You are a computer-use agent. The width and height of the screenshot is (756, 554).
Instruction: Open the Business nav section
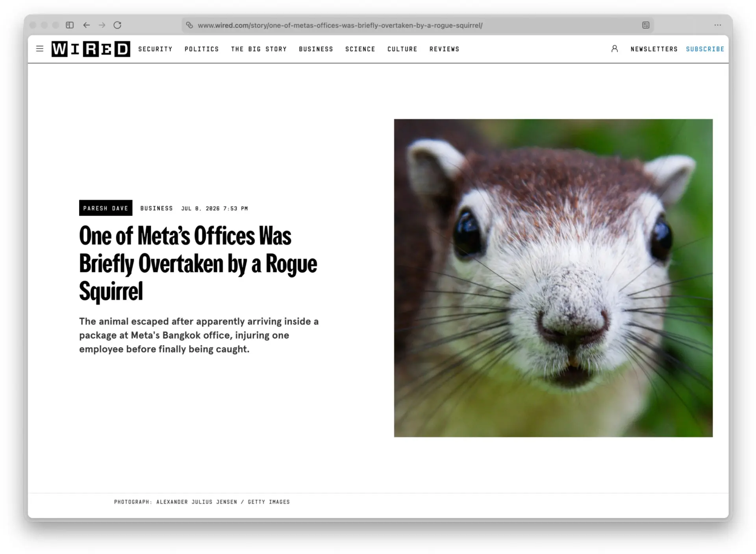(x=316, y=49)
